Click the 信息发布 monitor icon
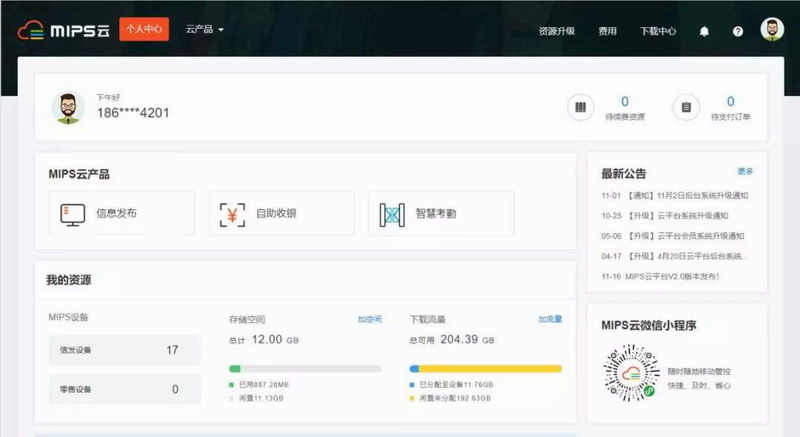Image resolution: width=800 pixels, height=437 pixels. (72, 213)
